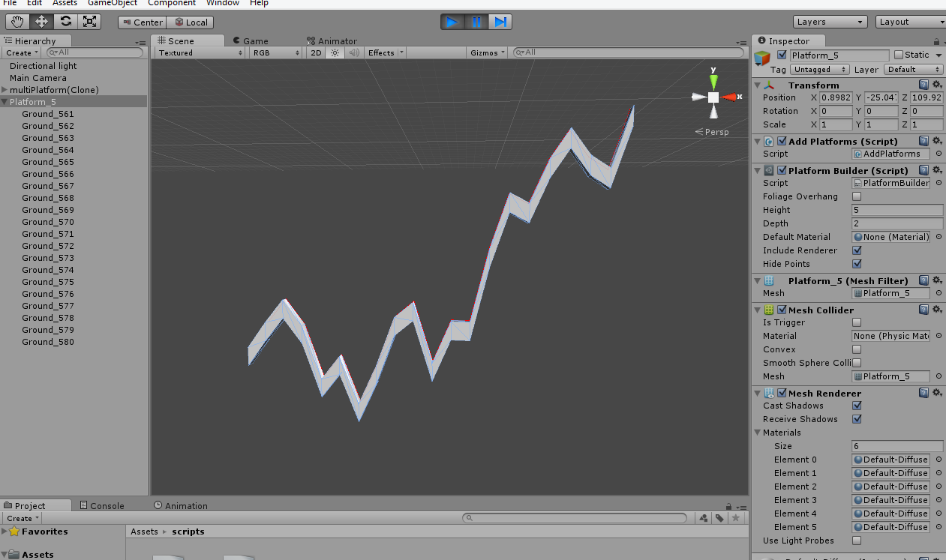
Task: Open the Tag Untagged dropdown
Action: [x=819, y=70]
